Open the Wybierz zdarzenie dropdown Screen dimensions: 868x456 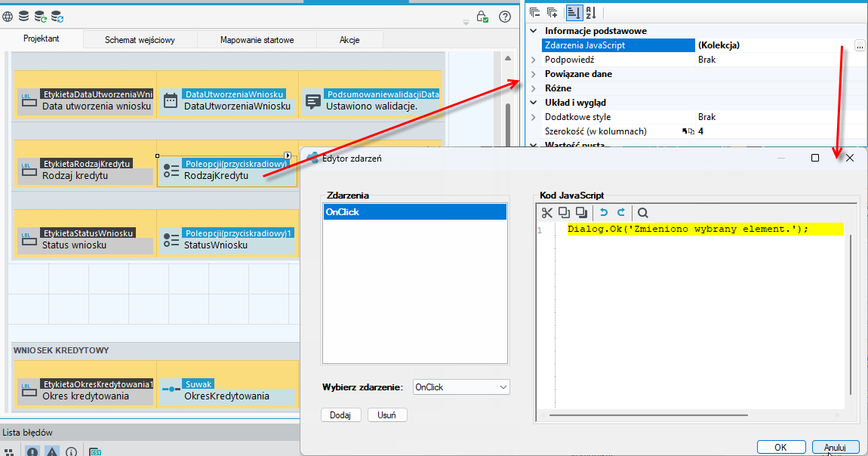point(461,387)
